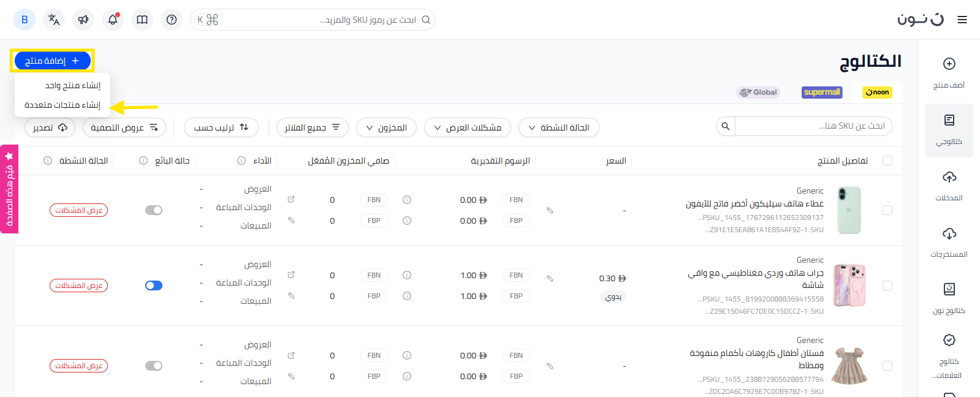Open announcements megaphone icon
Viewport: 980px width, 397px height.
[83, 20]
